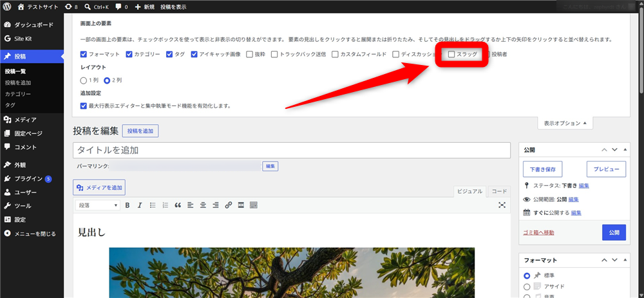The height and width of the screenshot is (298, 644).
Task: Open メディア menu in sidebar
Action: pos(32,120)
